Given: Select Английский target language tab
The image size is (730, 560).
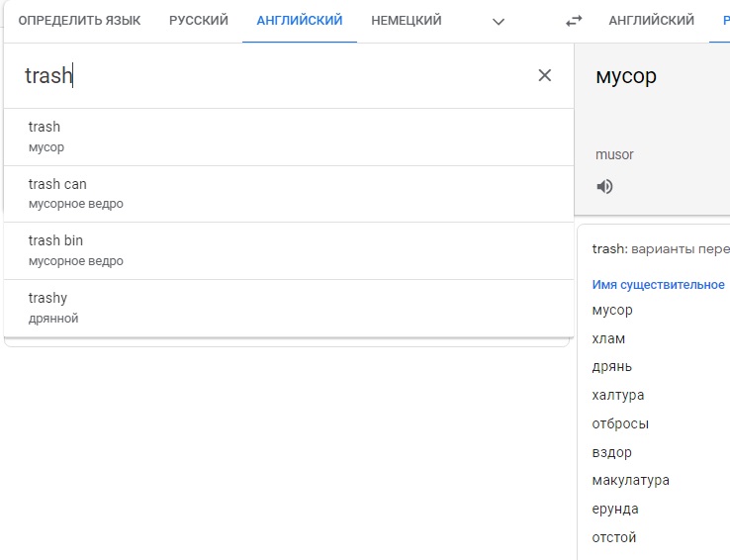Looking at the screenshot, I should [x=651, y=21].
